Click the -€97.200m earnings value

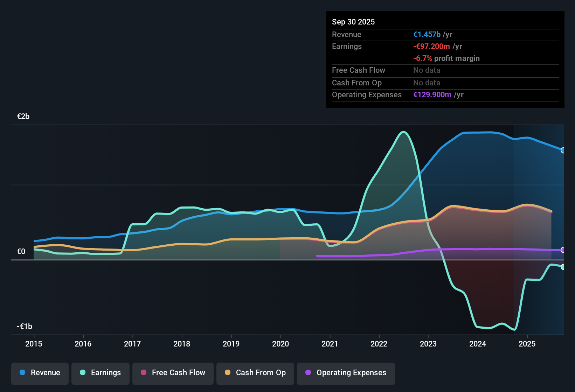pyautogui.click(x=431, y=46)
